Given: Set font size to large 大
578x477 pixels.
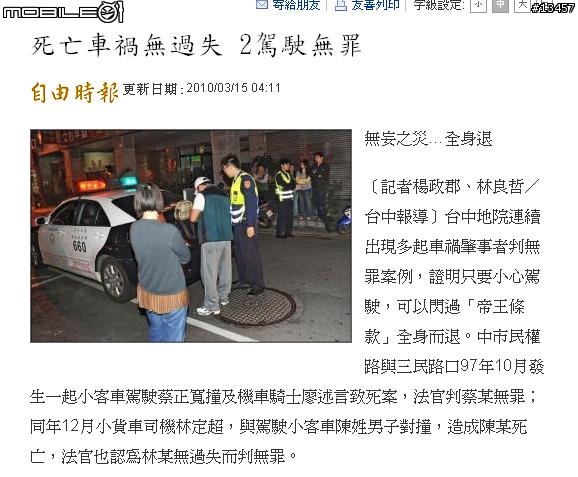Looking at the screenshot, I should [522, 5].
